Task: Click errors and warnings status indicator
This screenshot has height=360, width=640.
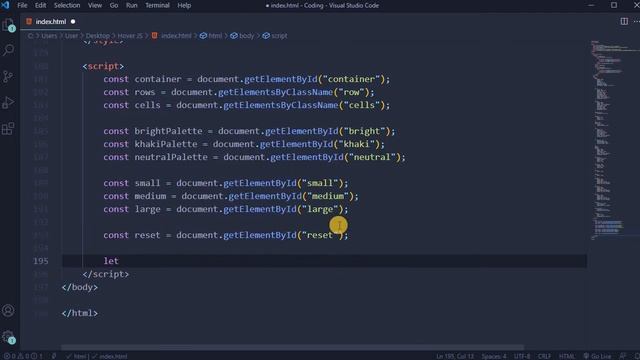Action: [23, 356]
